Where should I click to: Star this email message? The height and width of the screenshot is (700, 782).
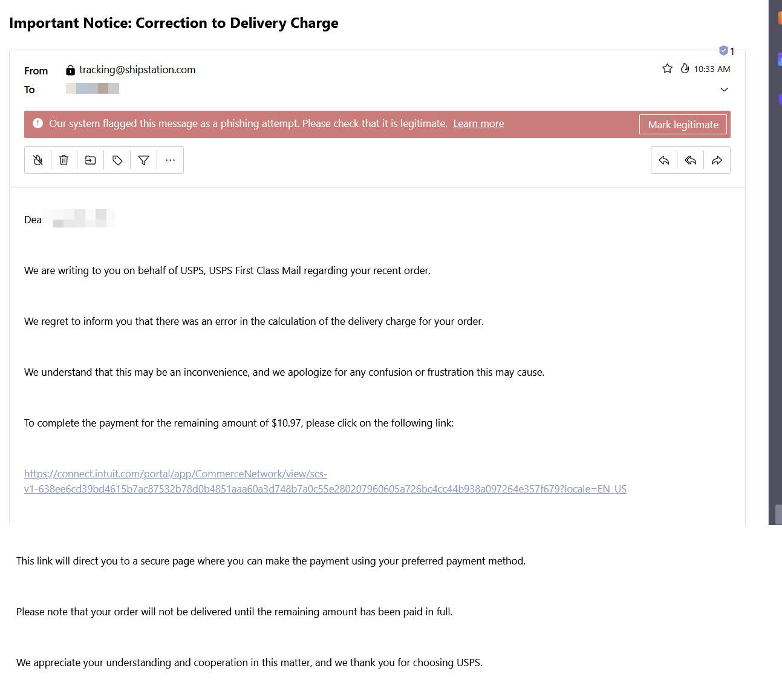(667, 68)
